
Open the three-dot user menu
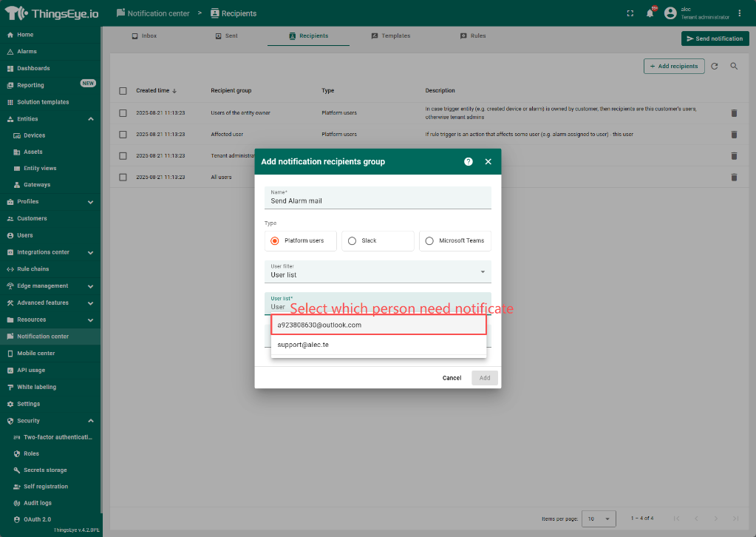coord(740,13)
